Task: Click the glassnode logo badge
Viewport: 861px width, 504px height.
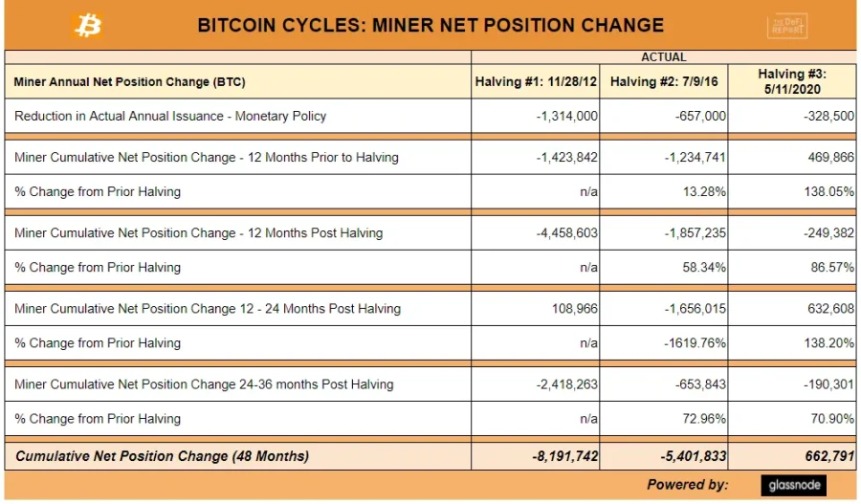Action: [x=794, y=485]
